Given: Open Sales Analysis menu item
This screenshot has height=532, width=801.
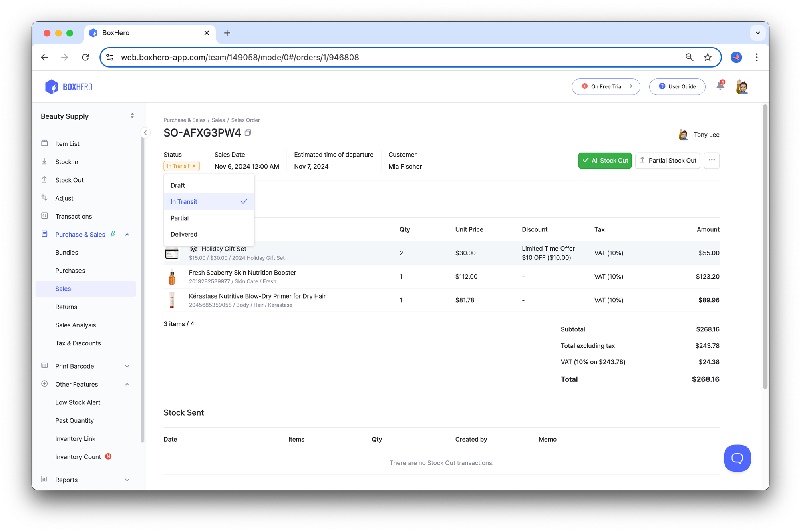Looking at the screenshot, I should coord(75,325).
